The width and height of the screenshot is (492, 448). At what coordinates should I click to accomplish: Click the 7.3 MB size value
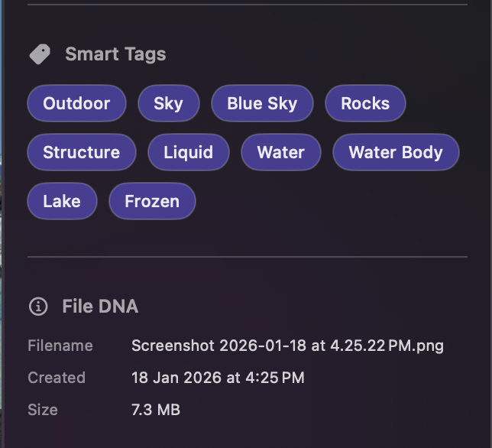156,410
